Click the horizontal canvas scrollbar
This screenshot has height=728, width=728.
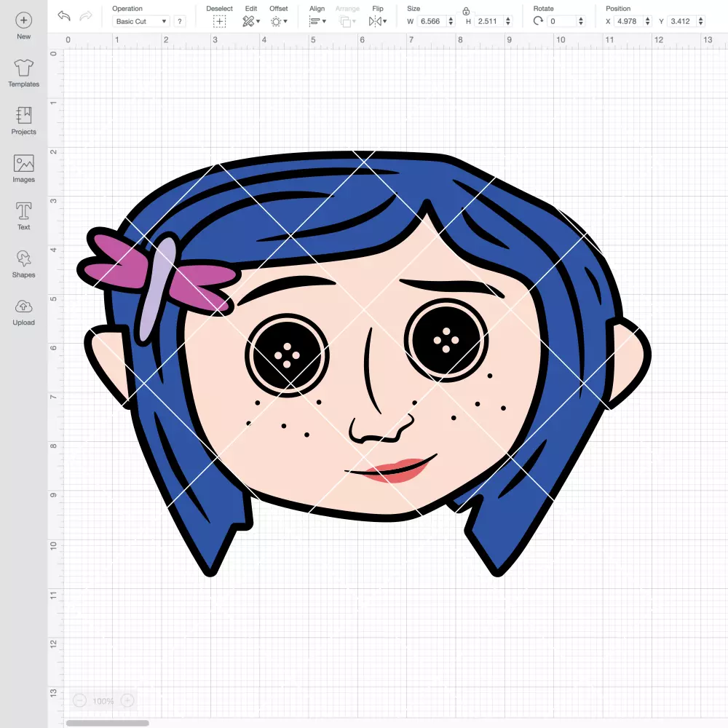108,723
